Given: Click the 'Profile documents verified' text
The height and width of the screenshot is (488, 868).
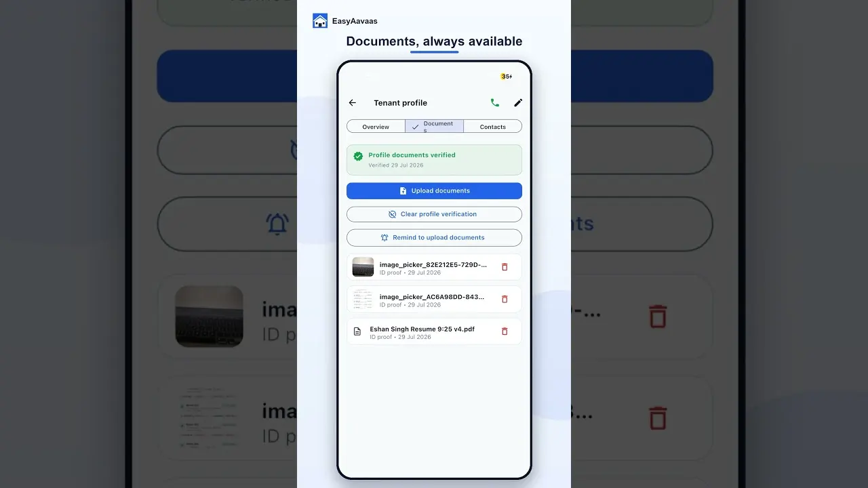Looking at the screenshot, I should [412, 155].
